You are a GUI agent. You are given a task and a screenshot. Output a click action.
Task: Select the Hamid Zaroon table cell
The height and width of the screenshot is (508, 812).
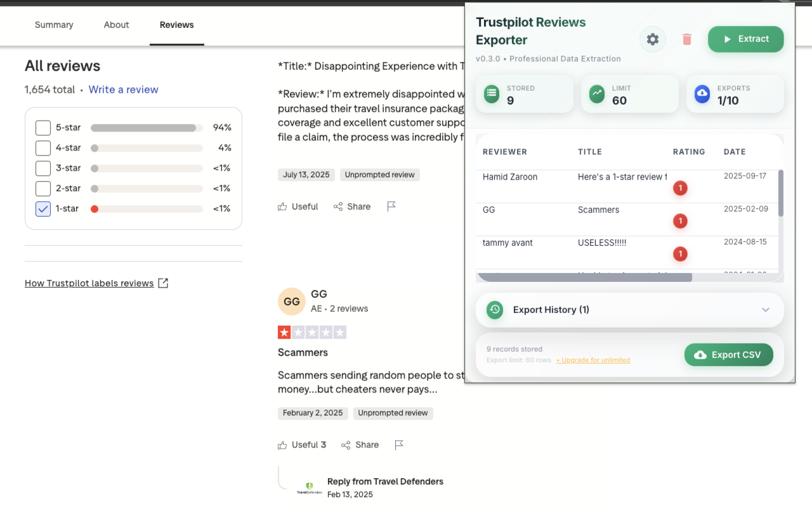click(510, 177)
